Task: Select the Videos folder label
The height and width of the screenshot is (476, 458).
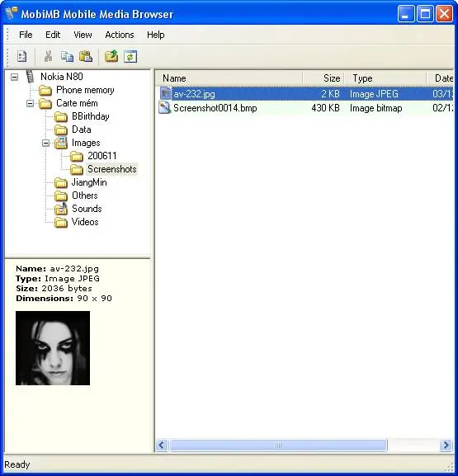Action: click(x=85, y=222)
